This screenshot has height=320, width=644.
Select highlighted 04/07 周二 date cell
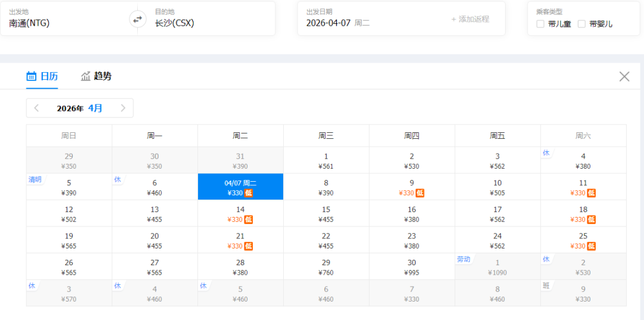click(x=241, y=187)
